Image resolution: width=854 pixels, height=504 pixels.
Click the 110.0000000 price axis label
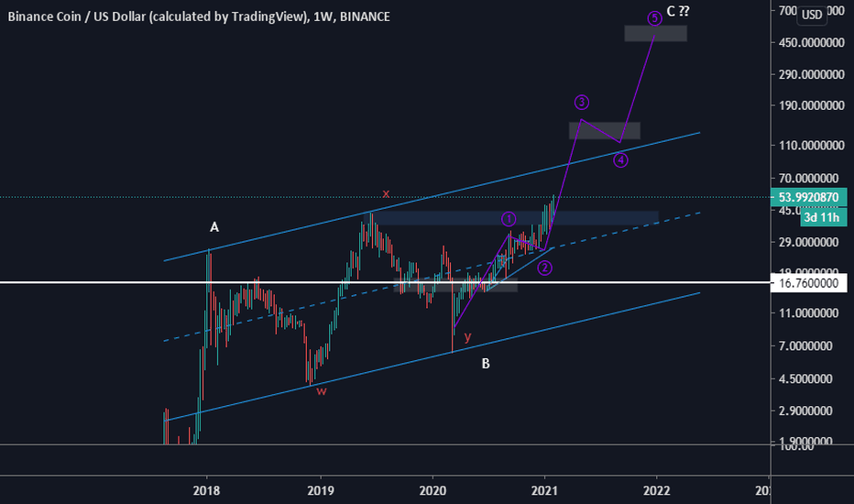pos(812,146)
